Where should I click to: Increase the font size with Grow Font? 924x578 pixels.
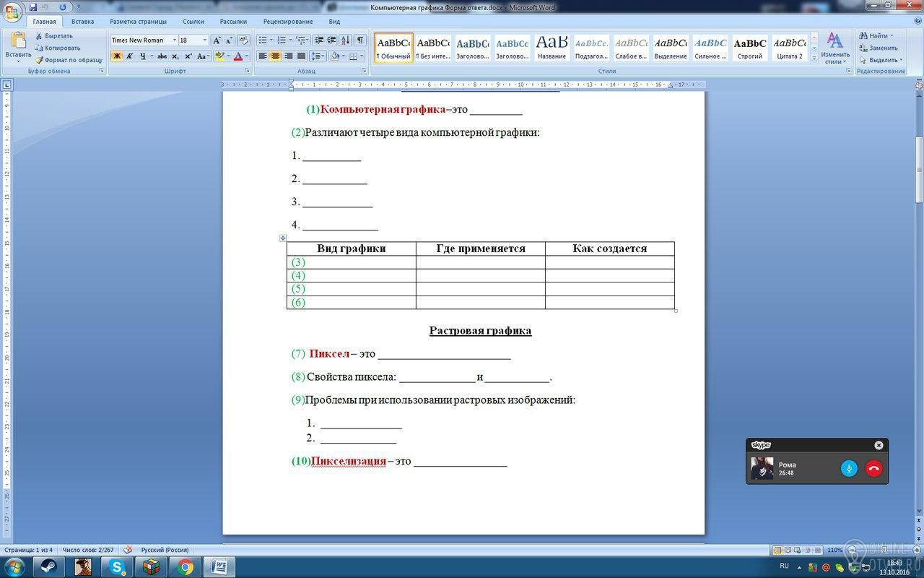click(x=217, y=40)
